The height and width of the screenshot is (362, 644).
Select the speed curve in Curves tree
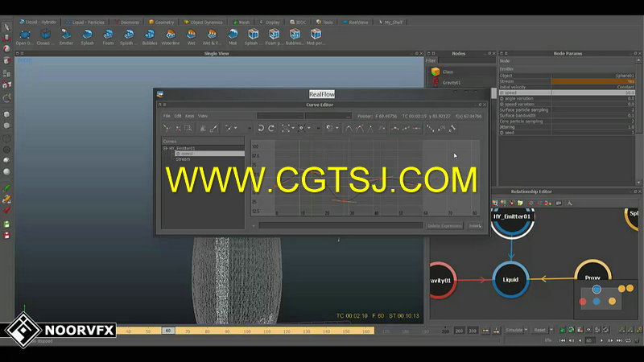tap(209, 154)
